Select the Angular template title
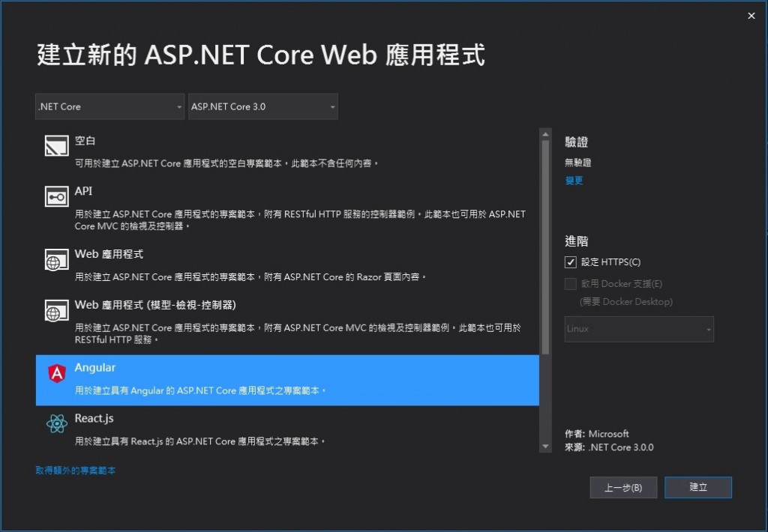Viewport: 768px width, 532px height. 95,368
